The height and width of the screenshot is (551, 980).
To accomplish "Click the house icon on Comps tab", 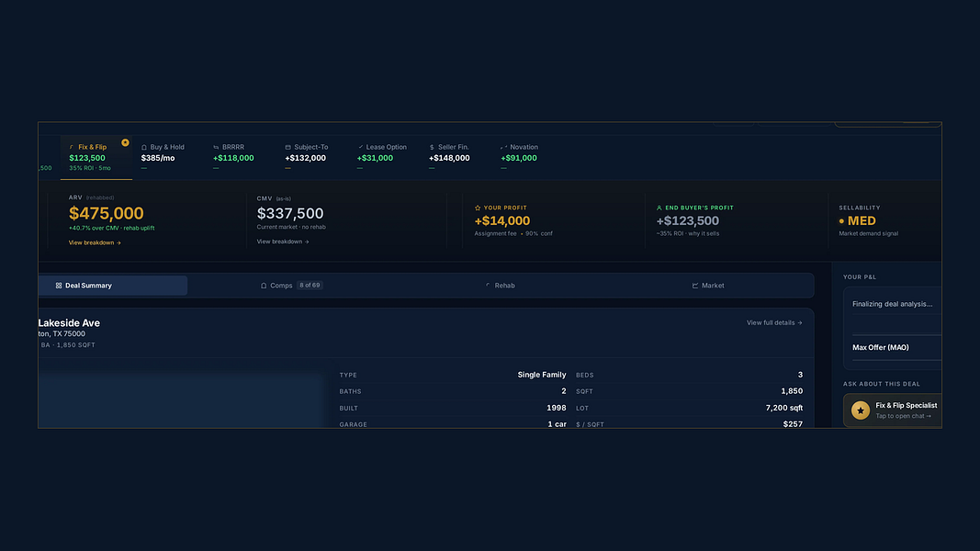I will click(x=264, y=286).
